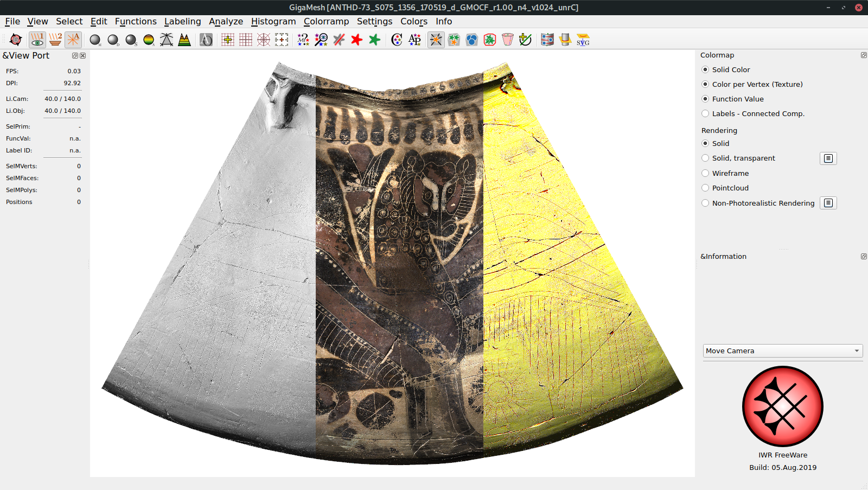The width and height of the screenshot is (868, 490).
Task: Toggle the polar grid icon
Action: [x=264, y=40]
